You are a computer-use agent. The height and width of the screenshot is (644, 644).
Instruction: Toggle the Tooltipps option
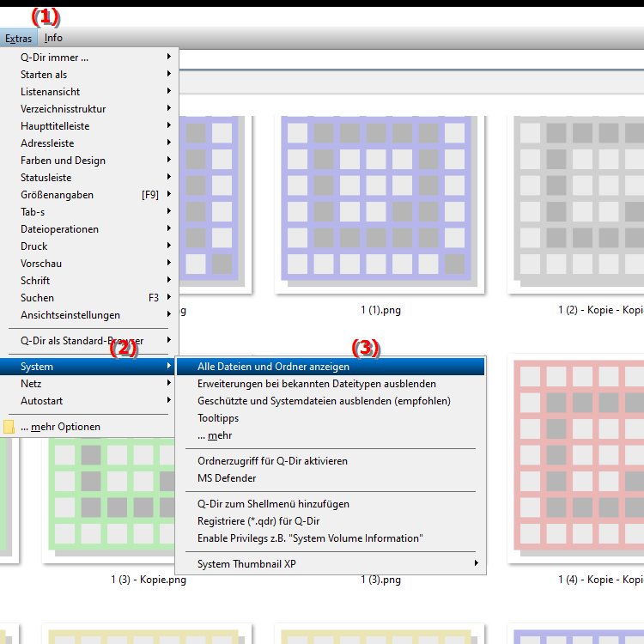point(218,418)
